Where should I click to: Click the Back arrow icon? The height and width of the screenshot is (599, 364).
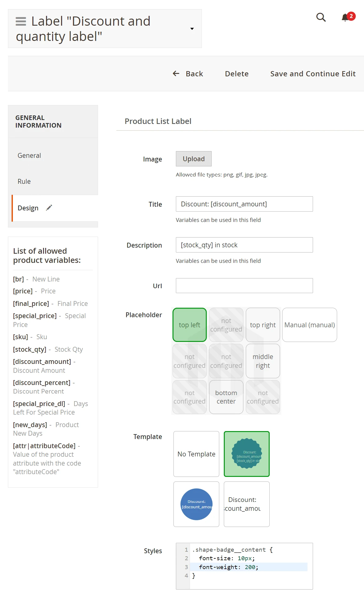[176, 74]
